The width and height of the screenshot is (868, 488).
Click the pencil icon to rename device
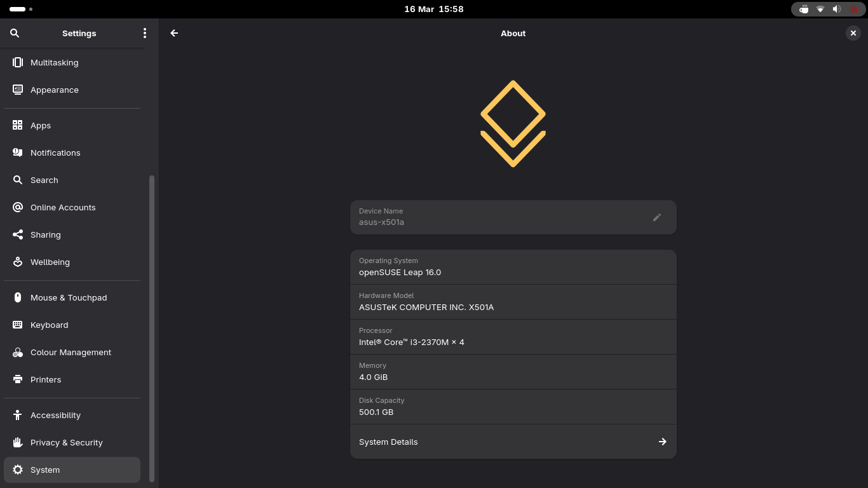point(657,217)
